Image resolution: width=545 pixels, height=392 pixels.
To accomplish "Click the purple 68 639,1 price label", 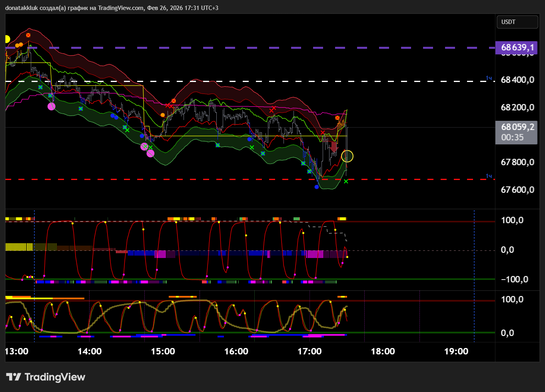I will pyautogui.click(x=517, y=48).
